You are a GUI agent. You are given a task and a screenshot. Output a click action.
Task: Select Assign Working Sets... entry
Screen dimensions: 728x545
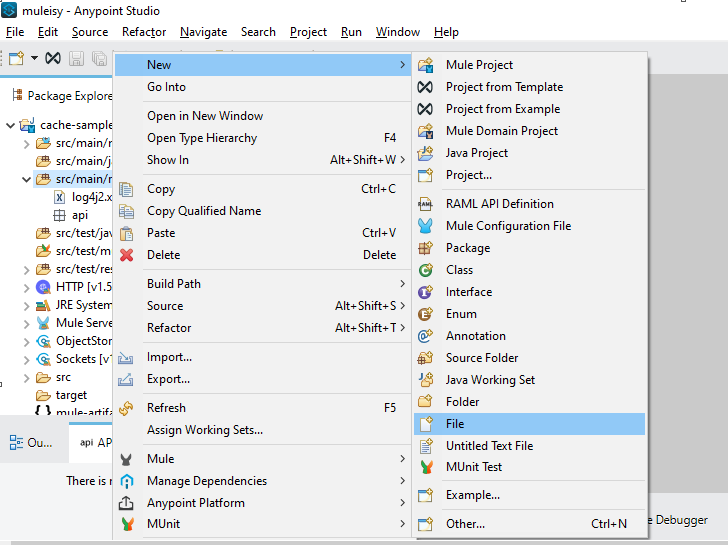(x=263, y=430)
